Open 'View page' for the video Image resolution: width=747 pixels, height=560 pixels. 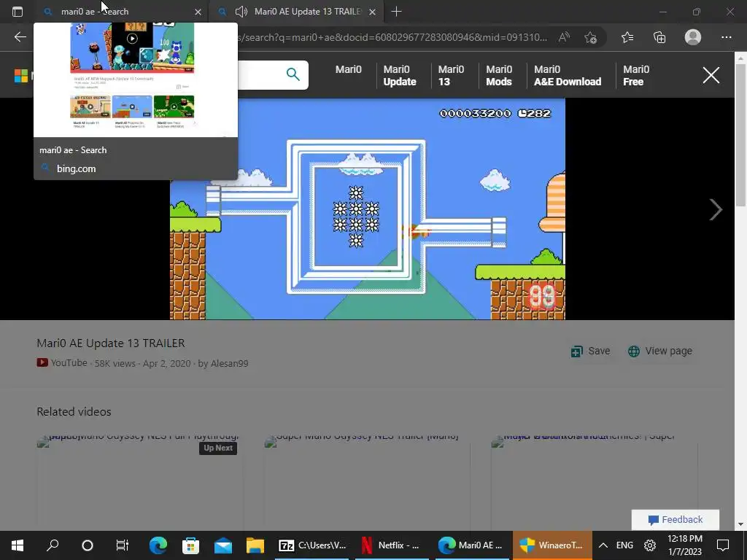coord(659,351)
